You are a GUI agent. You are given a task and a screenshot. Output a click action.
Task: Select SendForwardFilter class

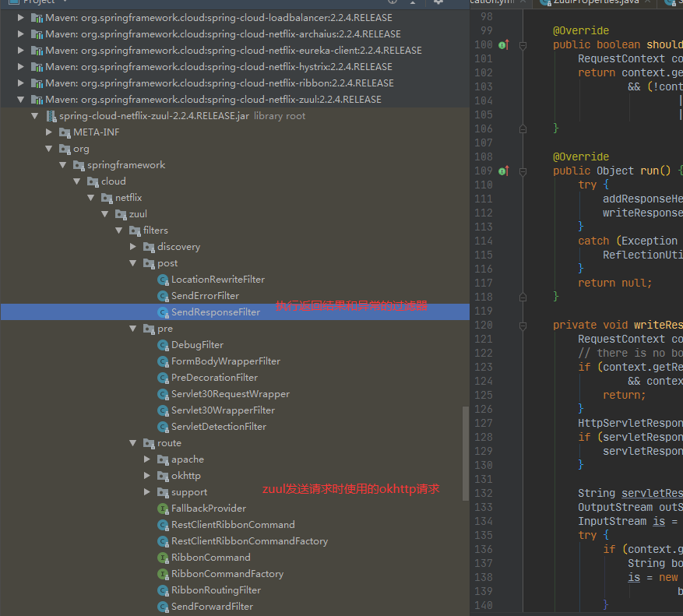[212, 607]
